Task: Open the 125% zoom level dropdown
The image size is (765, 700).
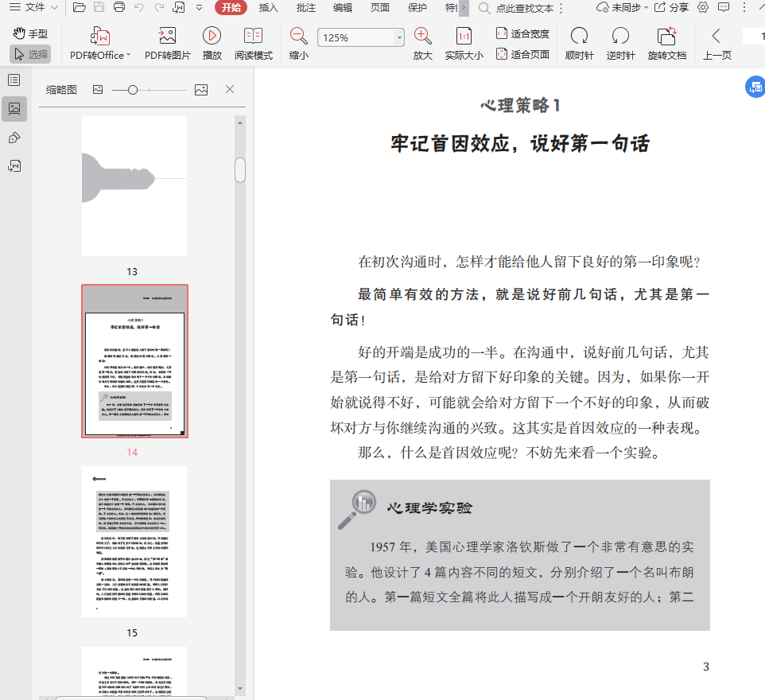Action: click(399, 38)
